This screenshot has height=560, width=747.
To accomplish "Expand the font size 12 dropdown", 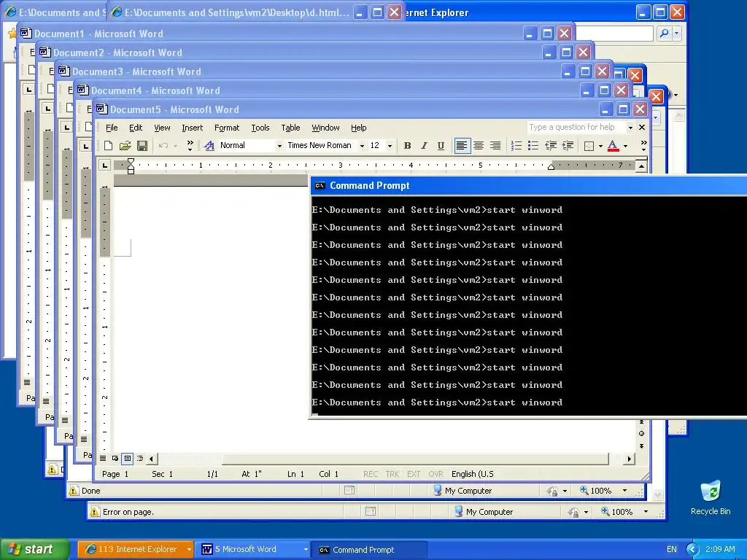I will click(x=390, y=146).
